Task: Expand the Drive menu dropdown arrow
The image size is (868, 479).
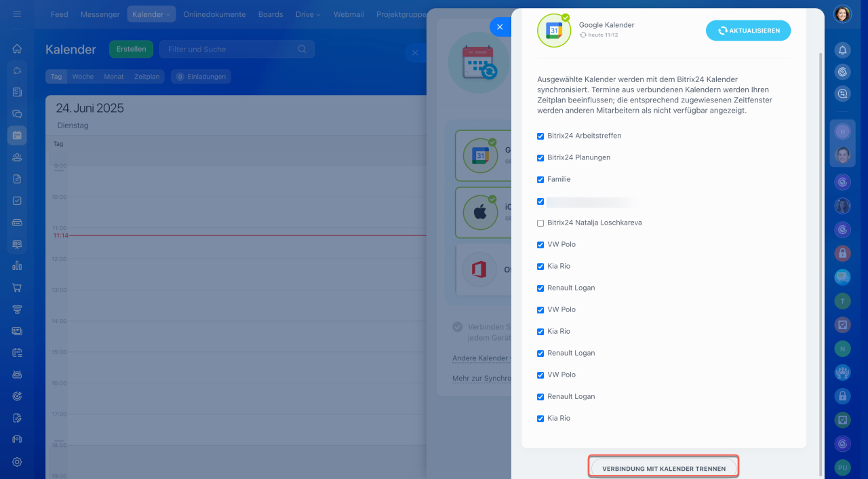Action: 318,15
